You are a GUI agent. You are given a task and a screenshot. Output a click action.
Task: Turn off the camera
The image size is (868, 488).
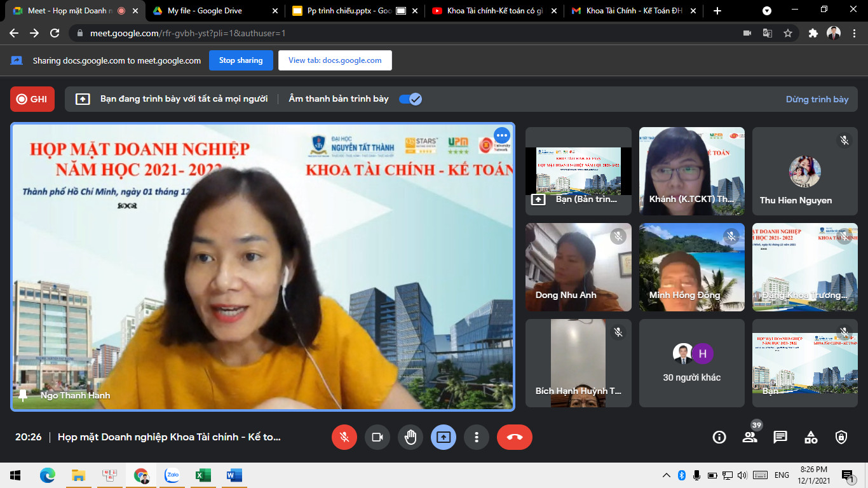377,437
